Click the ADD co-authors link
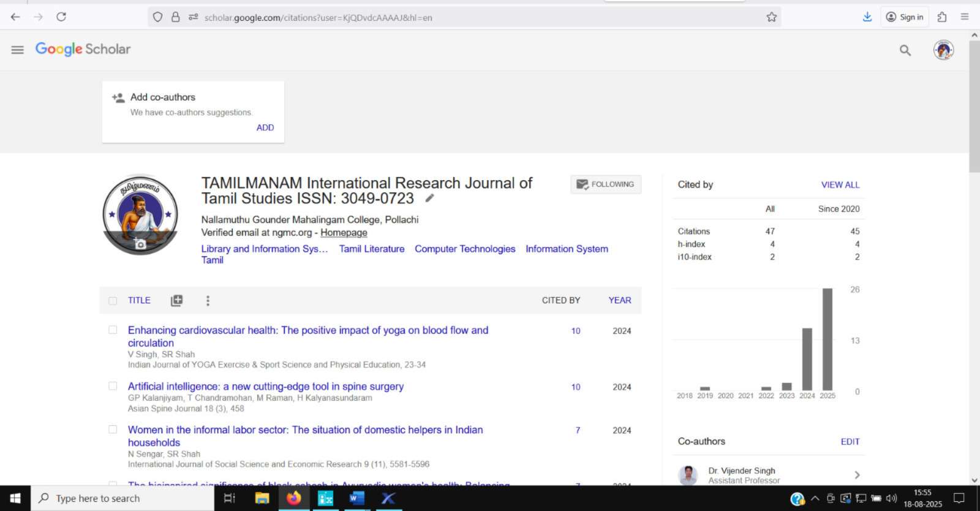This screenshot has width=980, height=511. [x=265, y=127]
